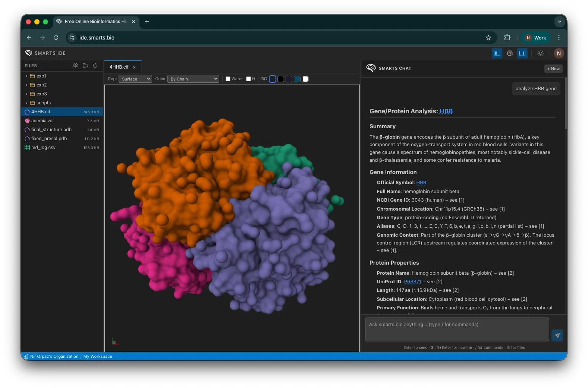
Task: Click the md_log.csv table icon
Action: pos(27,148)
